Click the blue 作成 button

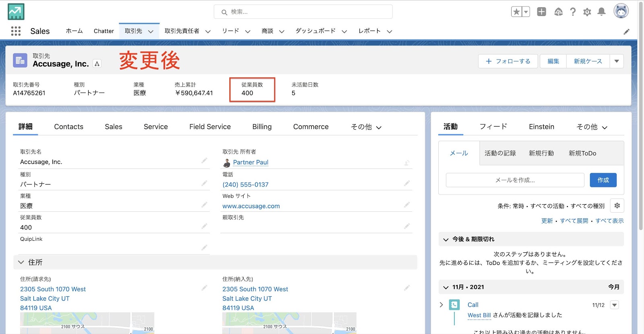point(603,180)
